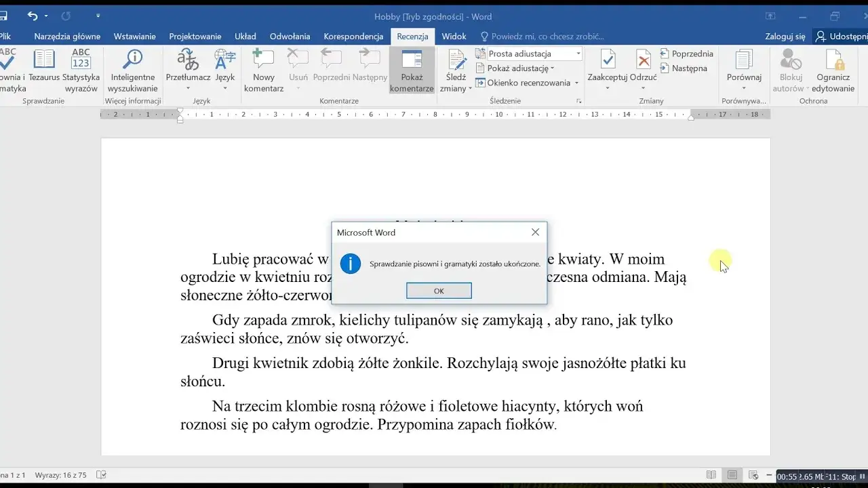Click Odrzuć reject change icon
The width and height of the screenshot is (868, 488).
click(643, 60)
